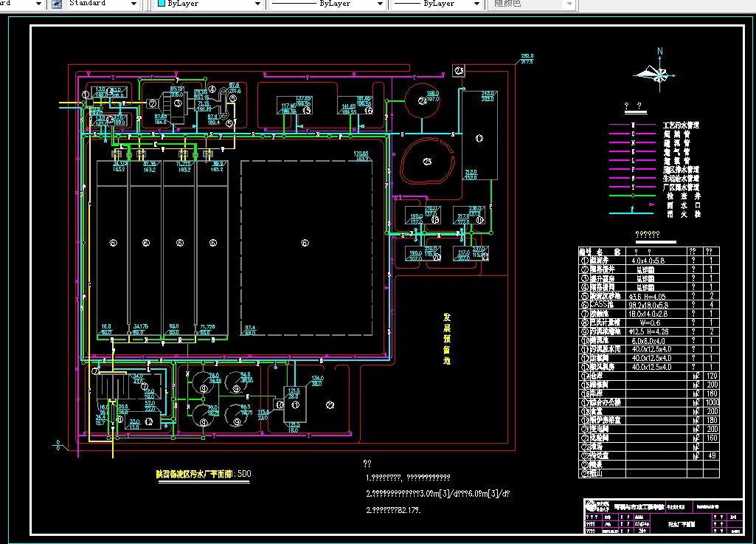
Task: Select the number 6 in large dashed rectangle
Action: (x=305, y=243)
